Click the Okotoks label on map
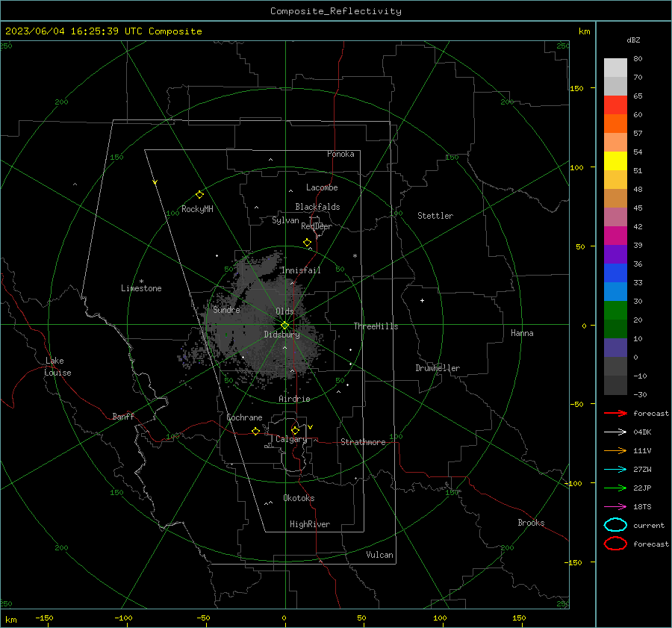672x628 pixels. click(299, 498)
